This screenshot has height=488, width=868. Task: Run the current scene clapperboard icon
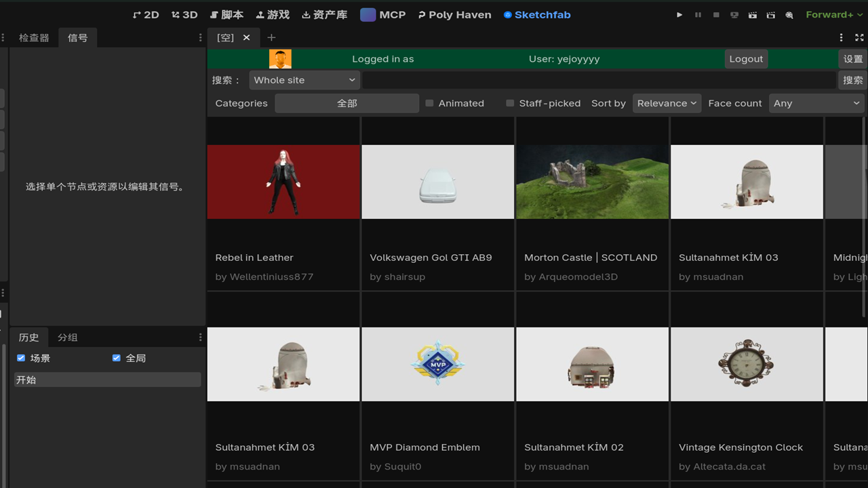click(753, 15)
